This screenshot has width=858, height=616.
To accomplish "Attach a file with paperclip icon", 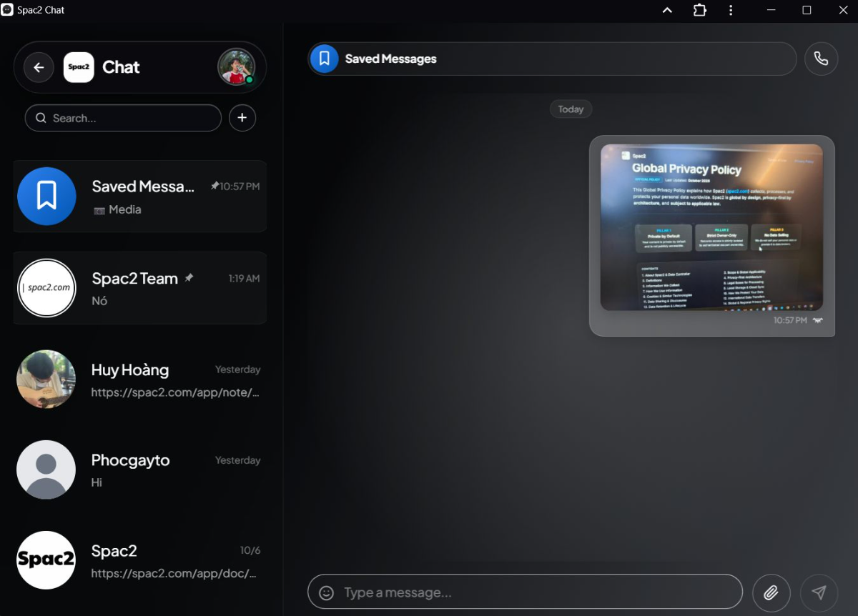I will point(771,592).
